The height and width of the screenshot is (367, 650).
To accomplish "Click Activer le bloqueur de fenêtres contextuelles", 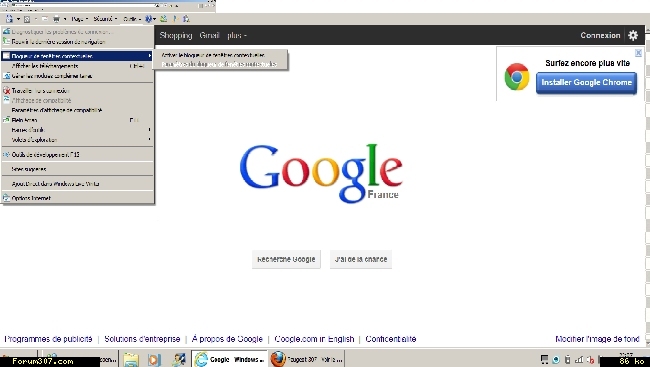I will (220, 55).
